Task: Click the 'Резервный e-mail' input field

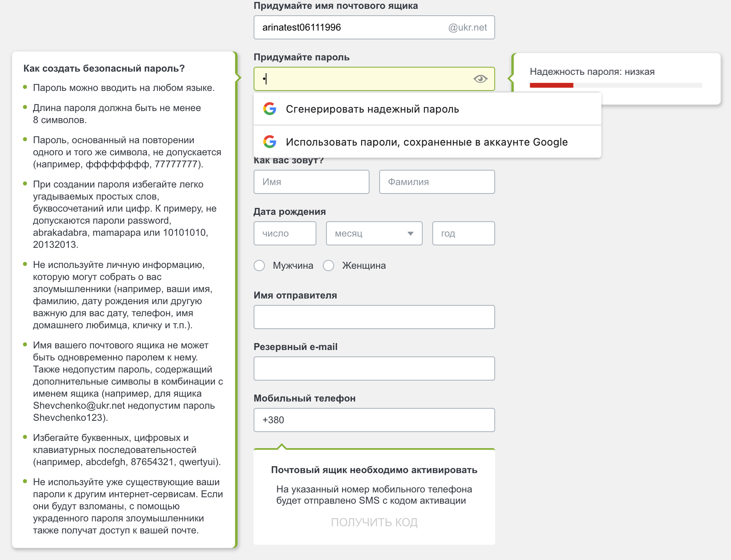Action: 374,369
